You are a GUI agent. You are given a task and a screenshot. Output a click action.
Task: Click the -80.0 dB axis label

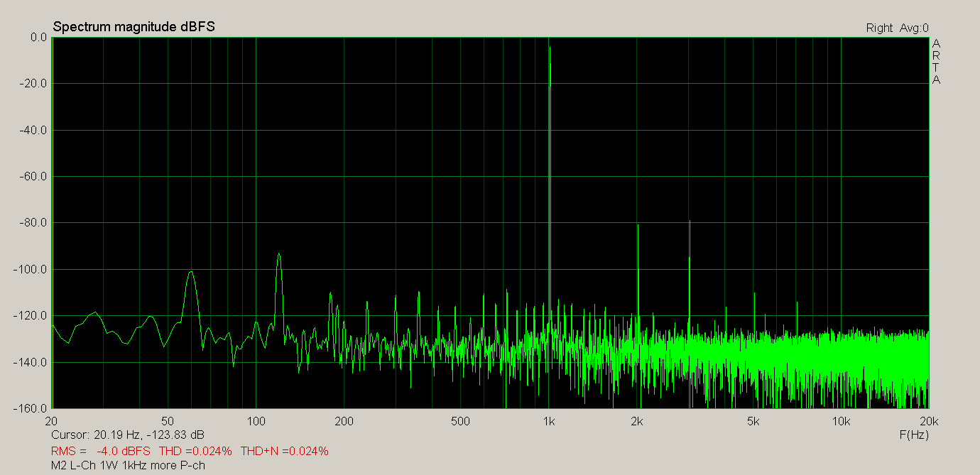click(34, 223)
